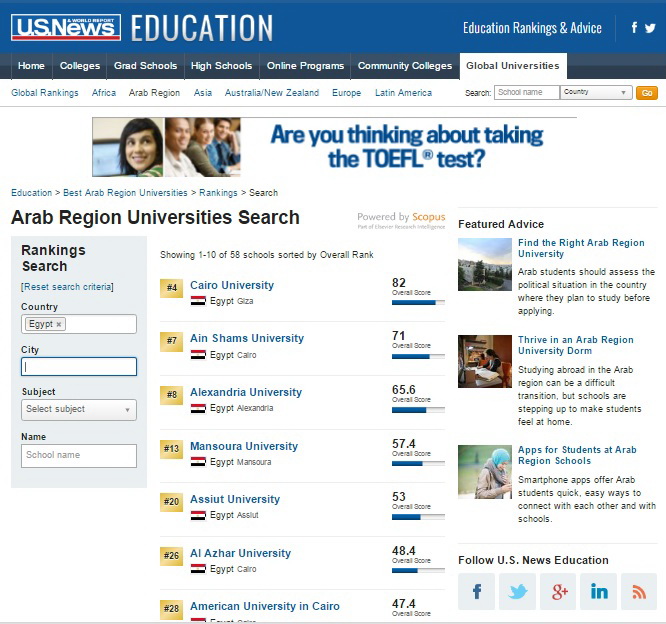Viewport: 666px width, 624px height.
Task: Click Egypt flag under Al Azhar University
Action: (198, 569)
